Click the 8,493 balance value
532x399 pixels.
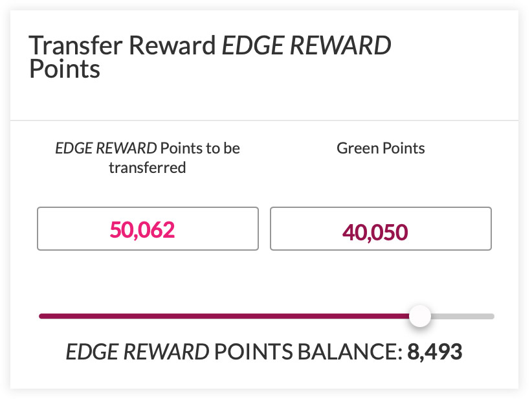435,352
